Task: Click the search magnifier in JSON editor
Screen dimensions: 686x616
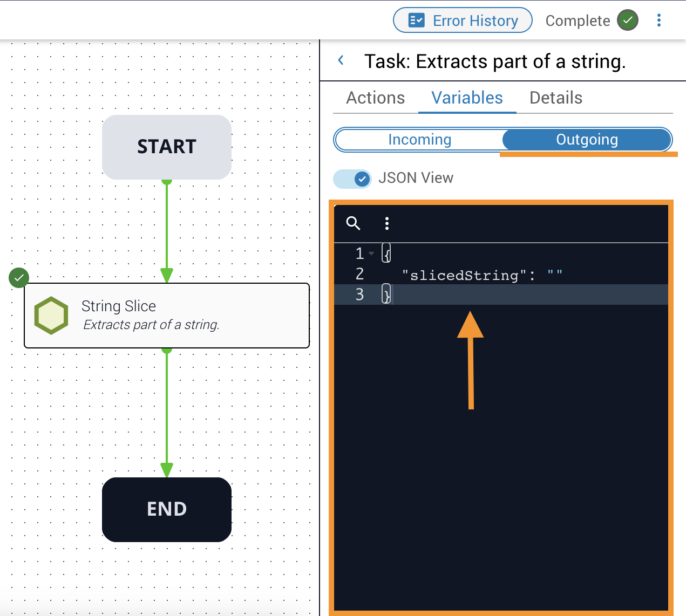Action: [353, 223]
